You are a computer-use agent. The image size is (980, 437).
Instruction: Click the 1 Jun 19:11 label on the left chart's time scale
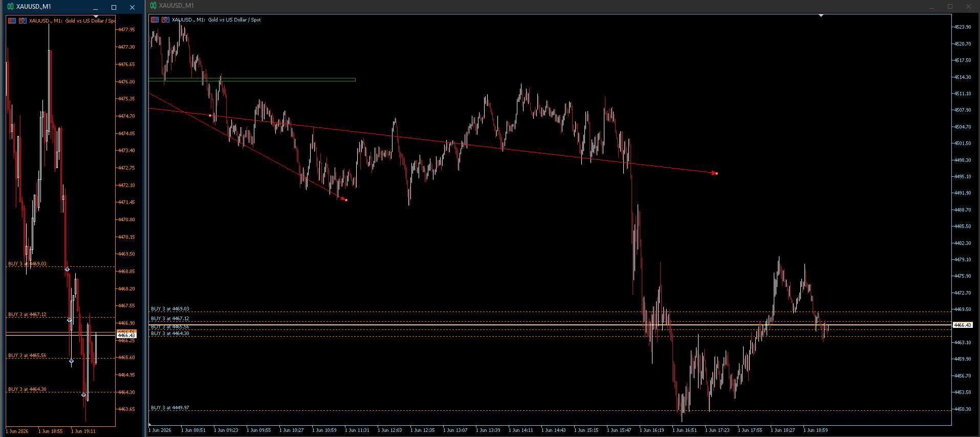coord(83,431)
